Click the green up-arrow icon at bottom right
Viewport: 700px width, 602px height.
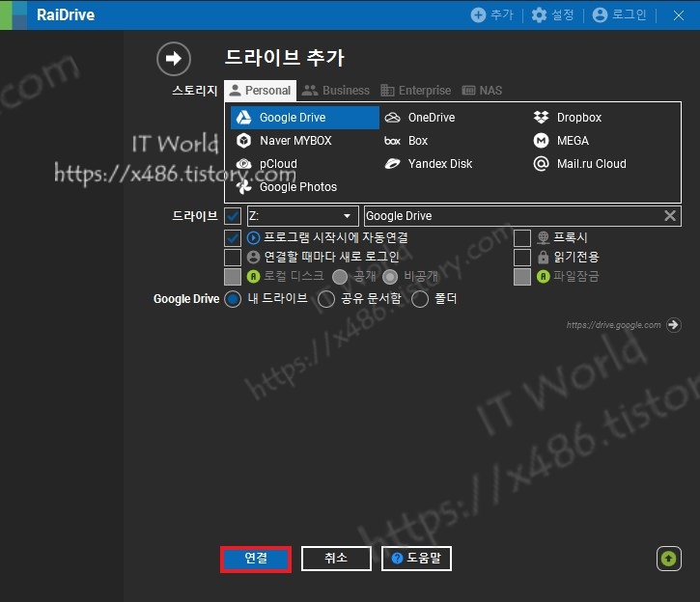pyautogui.click(x=669, y=559)
